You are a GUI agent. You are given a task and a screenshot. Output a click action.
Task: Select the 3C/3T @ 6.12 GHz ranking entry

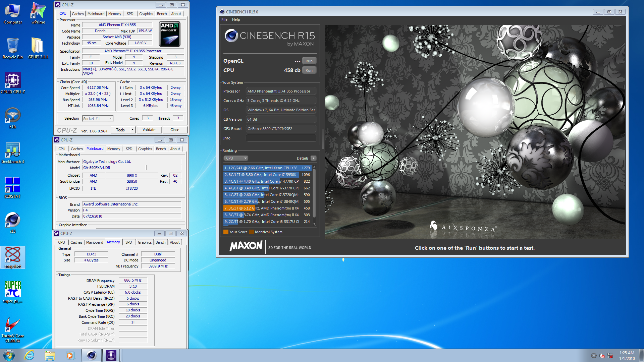point(267,208)
